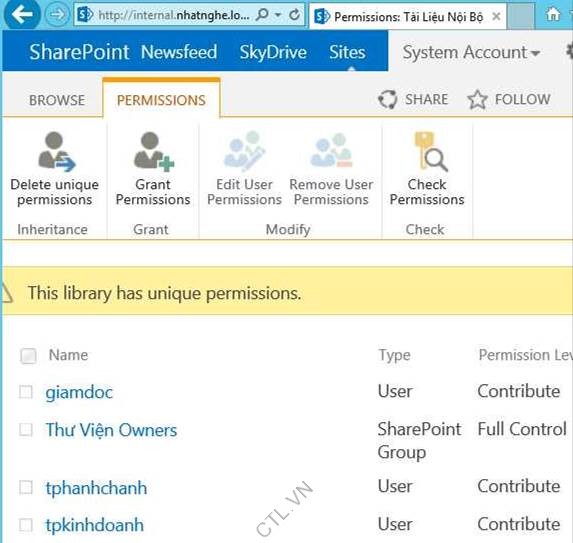
Task: Click Contribute level in tpkinhdoanh row
Action: coord(519,524)
